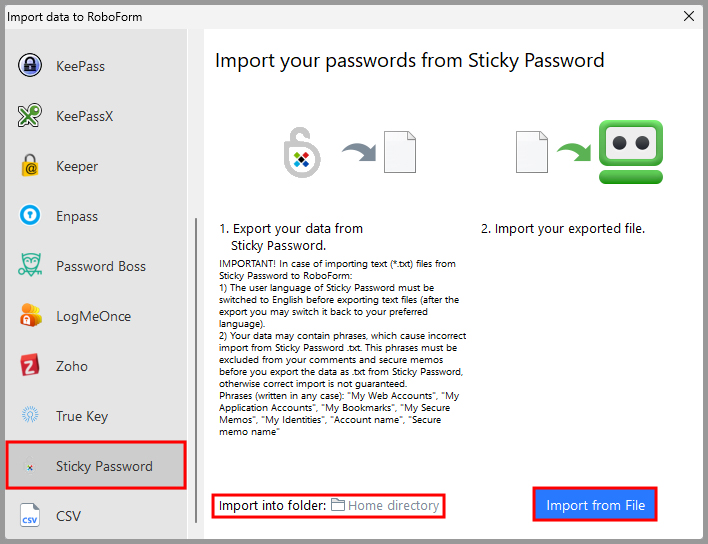Close the Import data to RoboForm window
The height and width of the screenshot is (544, 708).
[688, 16]
